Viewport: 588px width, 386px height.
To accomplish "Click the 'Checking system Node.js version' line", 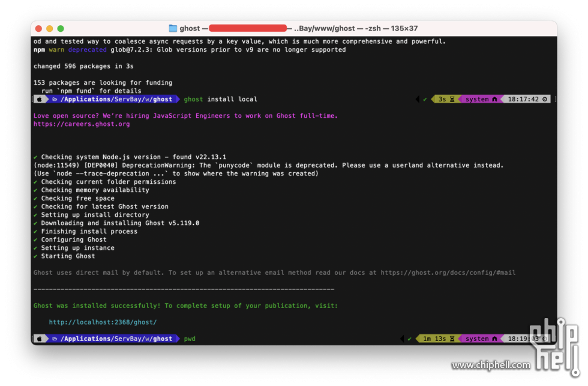I will point(130,157).
